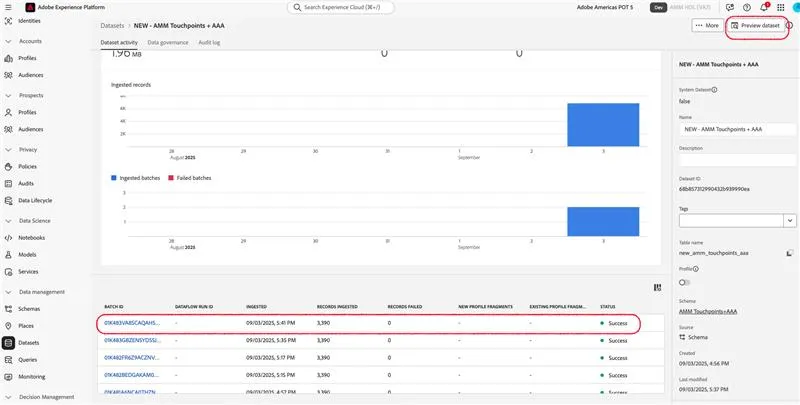This screenshot has width=800, height=405.
Task: Open the AMM Touchpoints+AAA schema link
Action: 708,311
